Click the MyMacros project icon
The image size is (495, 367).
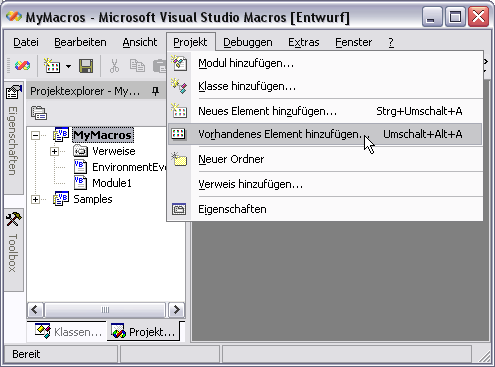coord(61,135)
